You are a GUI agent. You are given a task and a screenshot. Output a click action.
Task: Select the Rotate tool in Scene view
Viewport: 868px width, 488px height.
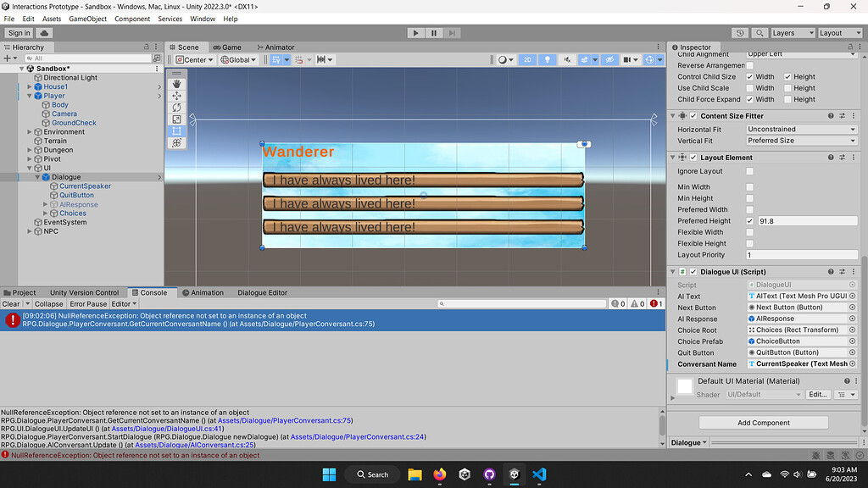click(x=176, y=108)
